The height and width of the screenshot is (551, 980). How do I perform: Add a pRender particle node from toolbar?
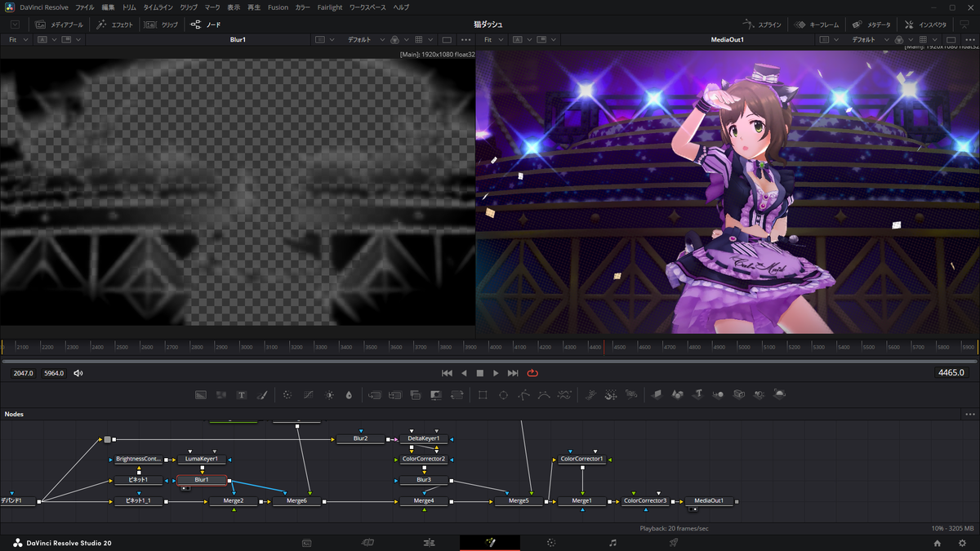631,395
